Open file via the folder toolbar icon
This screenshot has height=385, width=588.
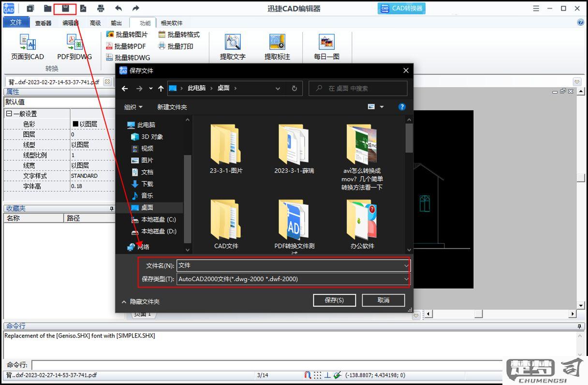47,8
